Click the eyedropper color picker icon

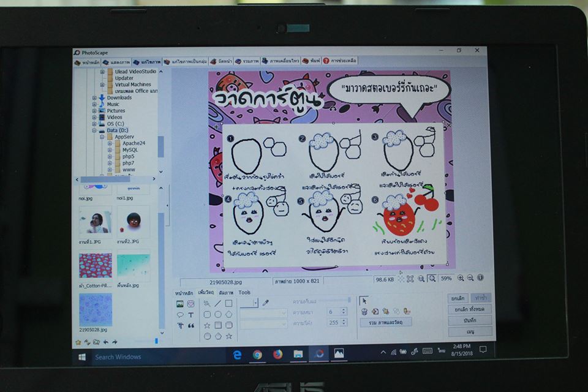265,303
